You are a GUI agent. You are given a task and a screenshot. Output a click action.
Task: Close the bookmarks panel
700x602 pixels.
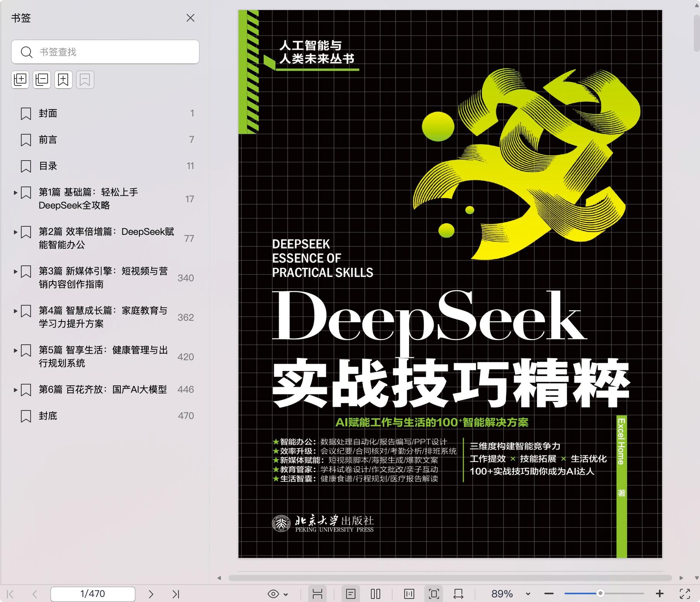click(190, 18)
